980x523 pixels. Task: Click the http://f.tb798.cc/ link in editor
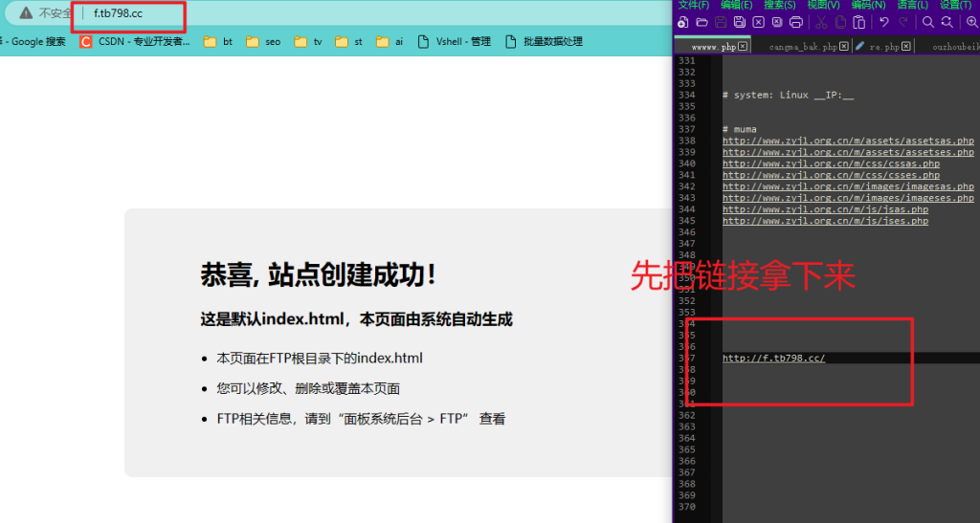coord(773,359)
